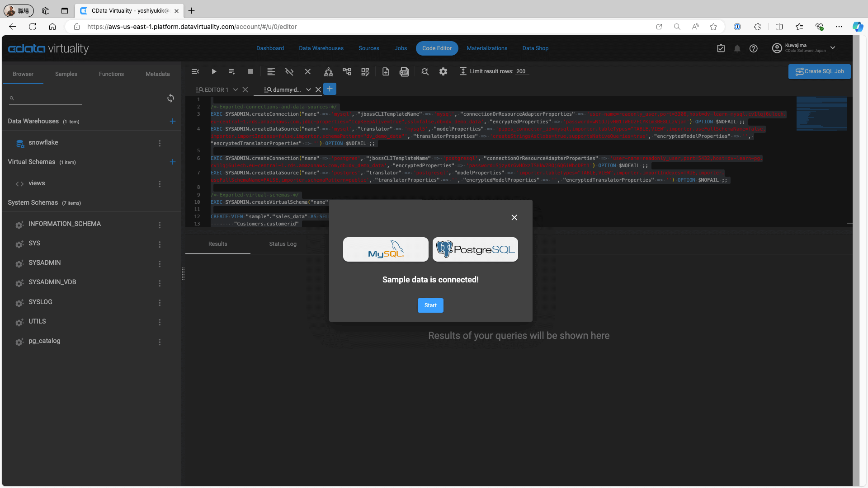Click the PostgreSQL logo card

(475, 249)
